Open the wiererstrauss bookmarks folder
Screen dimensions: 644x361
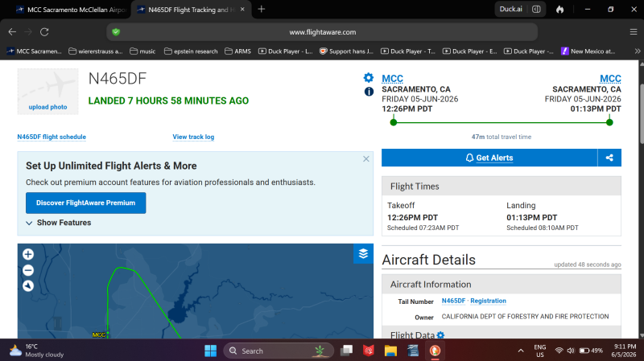pyautogui.click(x=95, y=51)
